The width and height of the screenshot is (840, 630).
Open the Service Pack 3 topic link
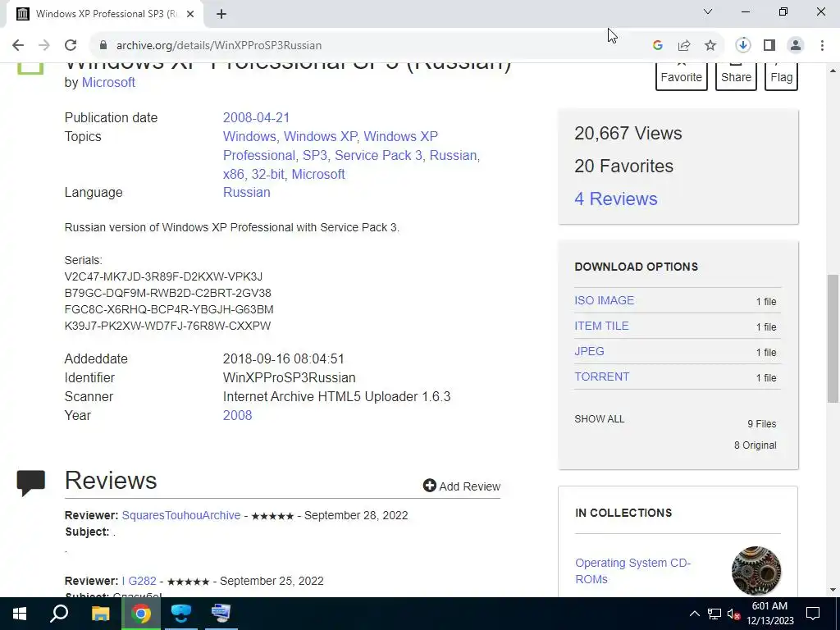[378, 155]
